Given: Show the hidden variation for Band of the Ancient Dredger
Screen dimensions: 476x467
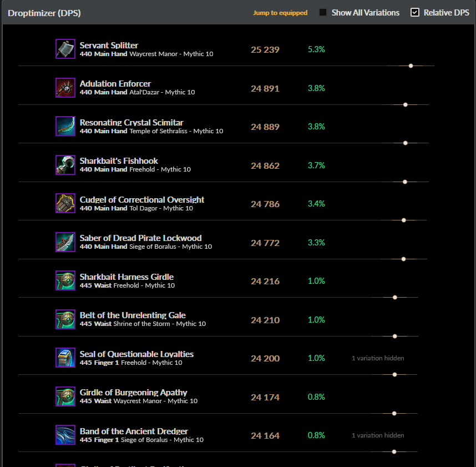Looking at the screenshot, I should tap(378, 435).
